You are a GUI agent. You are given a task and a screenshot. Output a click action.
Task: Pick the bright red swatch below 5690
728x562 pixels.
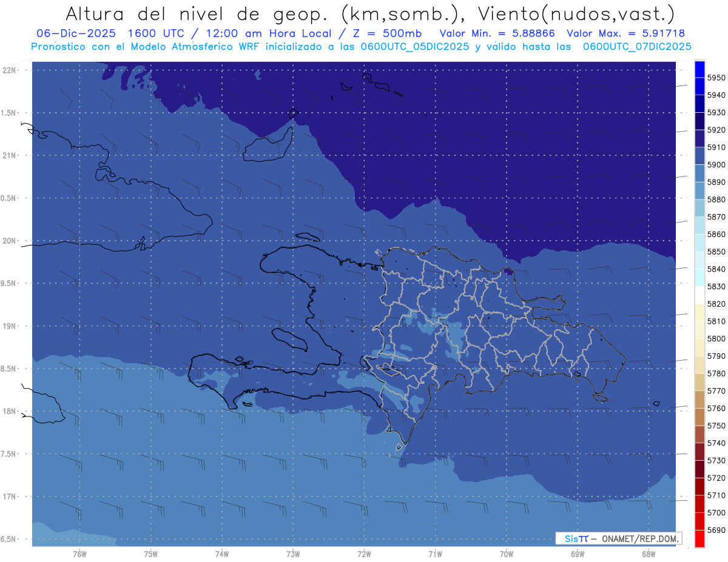[x=699, y=538]
